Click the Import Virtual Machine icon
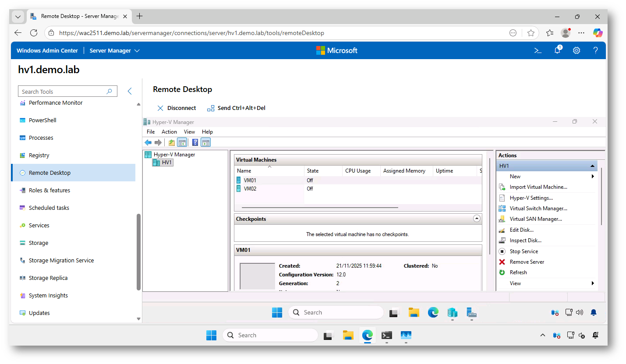Screen dimensions: 626x364 point(502,187)
